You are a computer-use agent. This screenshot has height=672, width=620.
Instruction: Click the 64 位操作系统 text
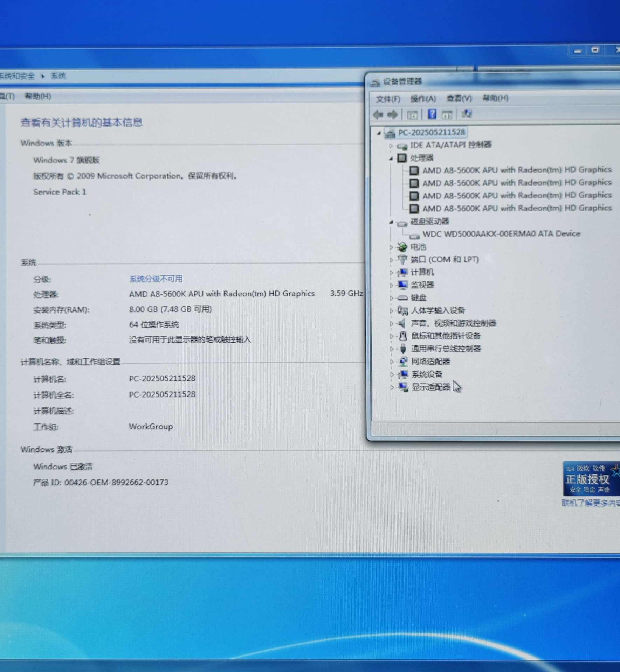[x=154, y=324]
